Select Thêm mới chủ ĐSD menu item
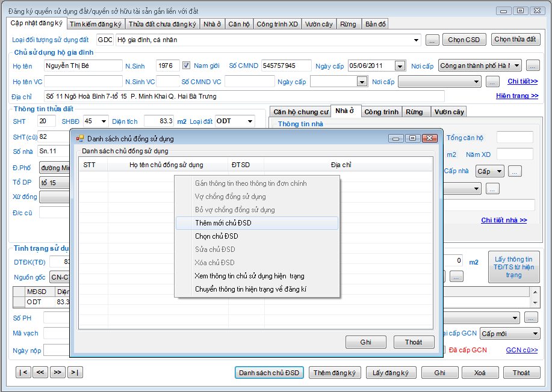Viewport: 552px width, 392px height. [223, 223]
